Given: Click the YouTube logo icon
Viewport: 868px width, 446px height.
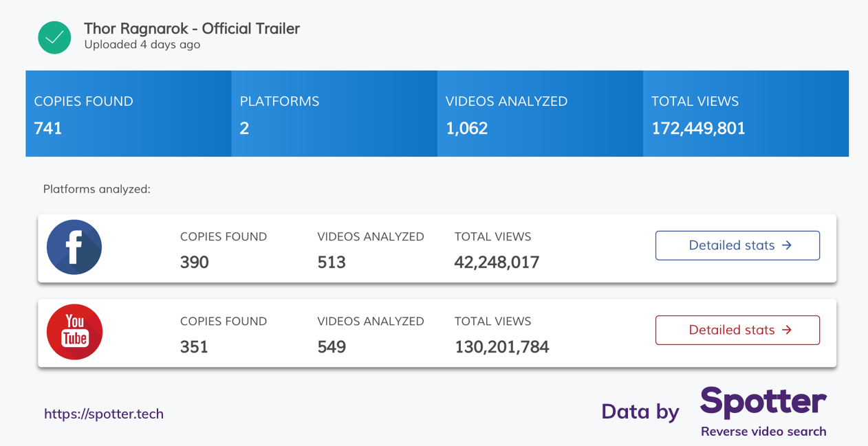Looking at the screenshot, I should pyautogui.click(x=74, y=332).
